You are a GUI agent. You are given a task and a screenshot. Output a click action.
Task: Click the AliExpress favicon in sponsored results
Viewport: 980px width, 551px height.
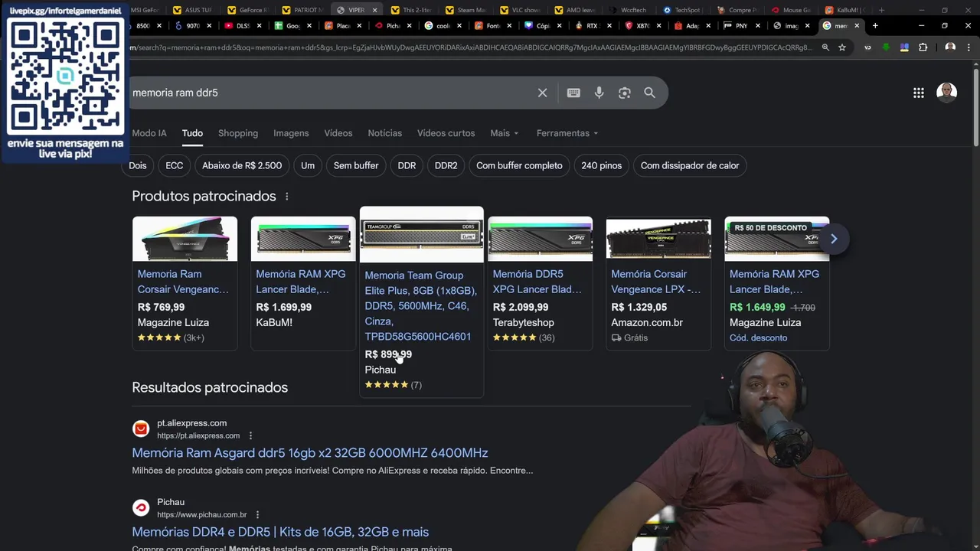point(141,429)
